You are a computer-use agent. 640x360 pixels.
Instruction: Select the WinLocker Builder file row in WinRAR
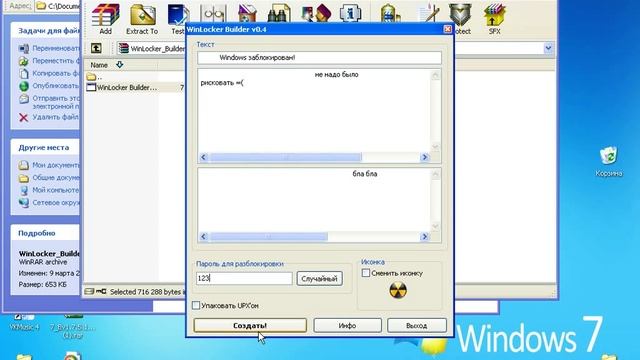(x=135, y=87)
